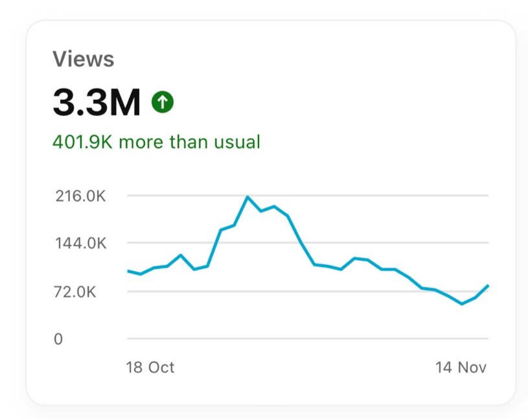Click the small first bump before the big rise

tap(181, 255)
